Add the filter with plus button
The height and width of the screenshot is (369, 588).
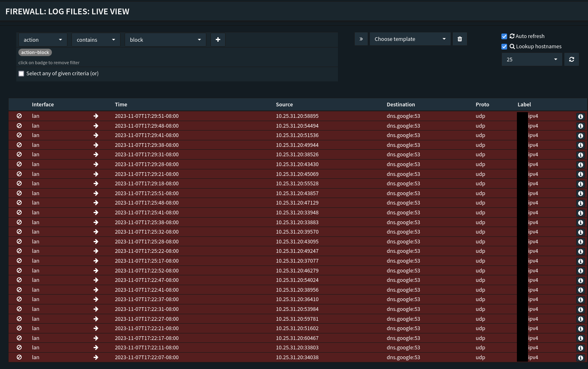pyautogui.click(x=218, y=40)
